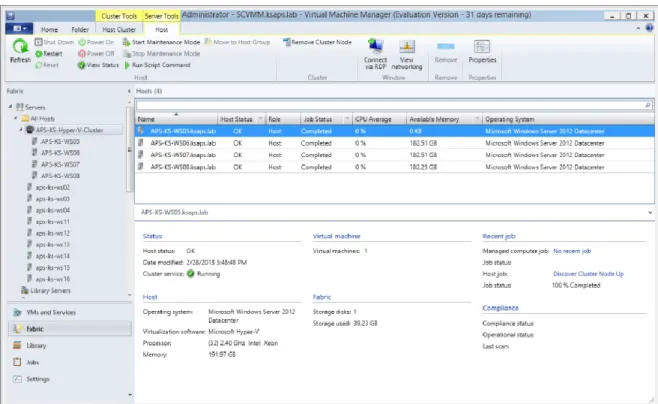Click the Virtual machines count link
This screenshot has height=404, width=658.
tap(366, 251)
